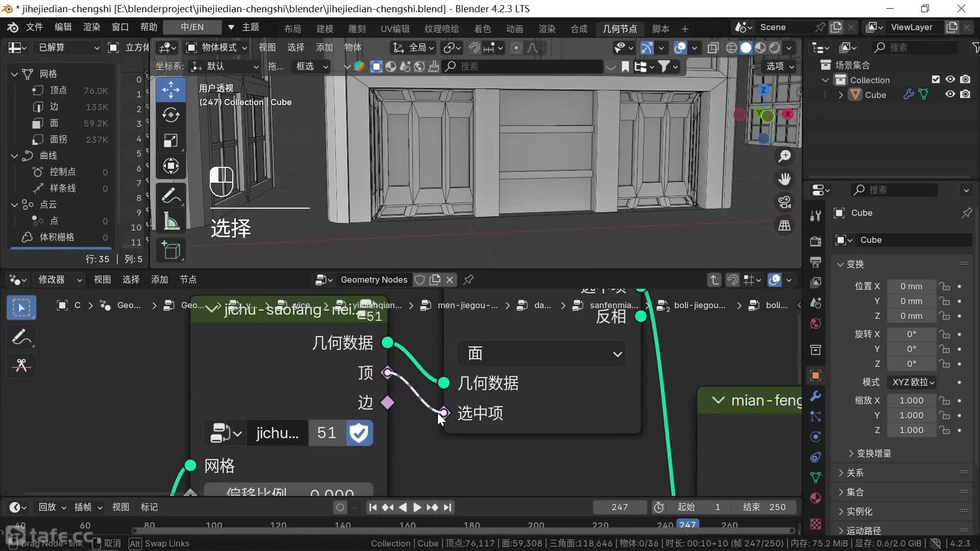Viewport: 980px width, 551px height.
Task: Open the 物体模式 mode dropdown
Action: (217, 47)
